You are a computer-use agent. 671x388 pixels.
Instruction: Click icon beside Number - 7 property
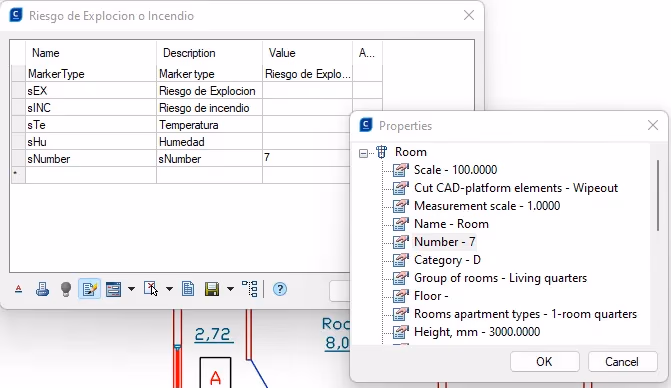tap(401, 242)
